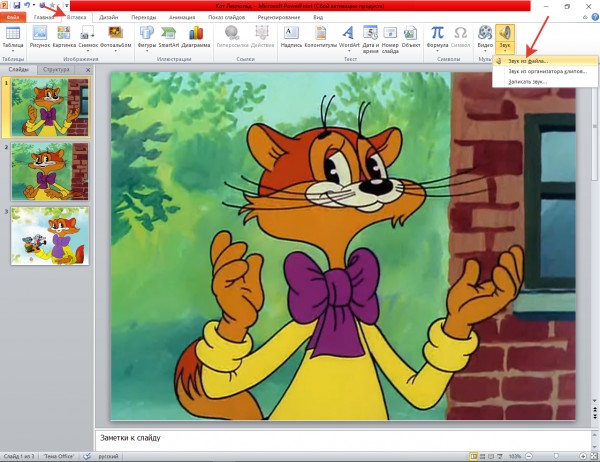Expand the Видео dropdown arrow
The height and width of the screenshot is (462, 600).
coord(485,51)
